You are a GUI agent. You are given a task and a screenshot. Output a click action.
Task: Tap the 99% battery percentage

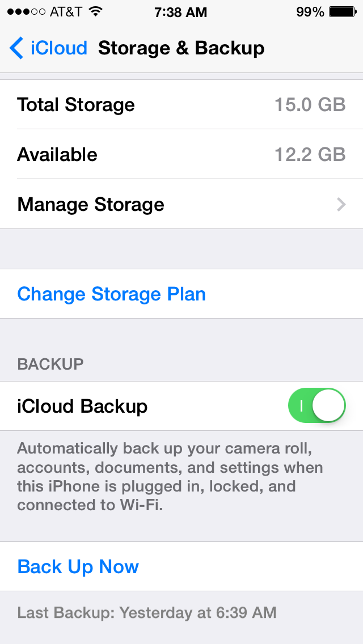(310, 12)
